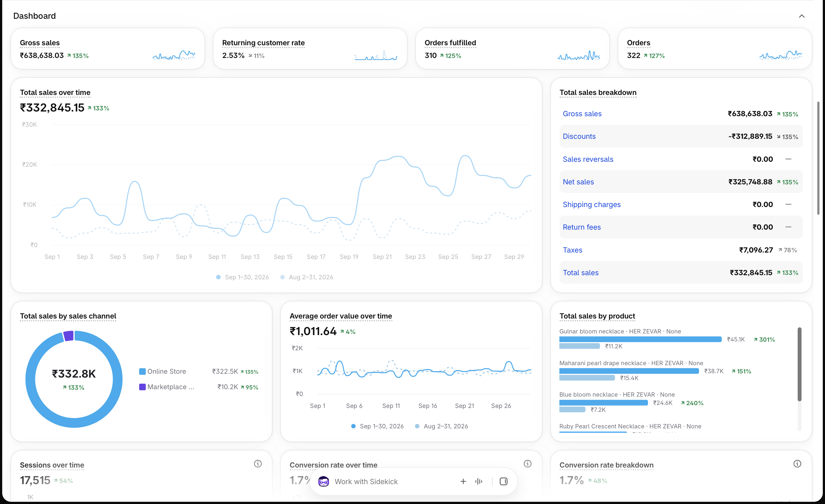Collapse the Dashboard section chevron
The width and height of the screenshot is (825, 504).
pos(801,16)
